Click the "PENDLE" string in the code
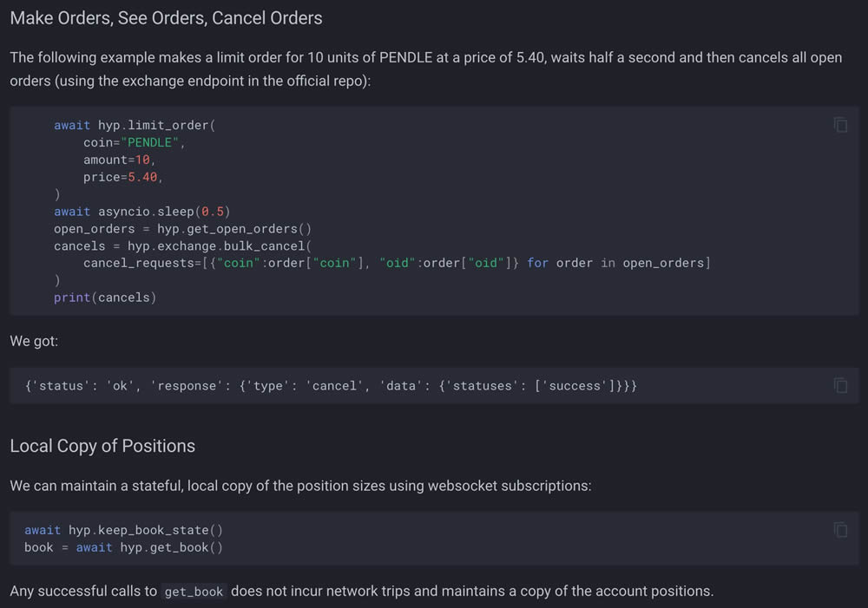 click(x=153, y=142)
